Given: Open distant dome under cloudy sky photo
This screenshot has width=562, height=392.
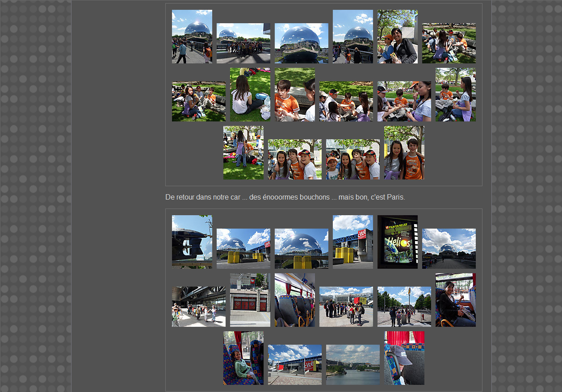Looking at the screenshot, I should tap(449, 249).
